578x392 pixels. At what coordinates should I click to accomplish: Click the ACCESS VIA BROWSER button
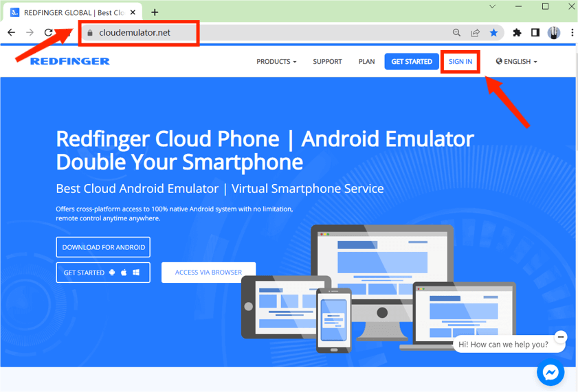click(x=208, y=273)
